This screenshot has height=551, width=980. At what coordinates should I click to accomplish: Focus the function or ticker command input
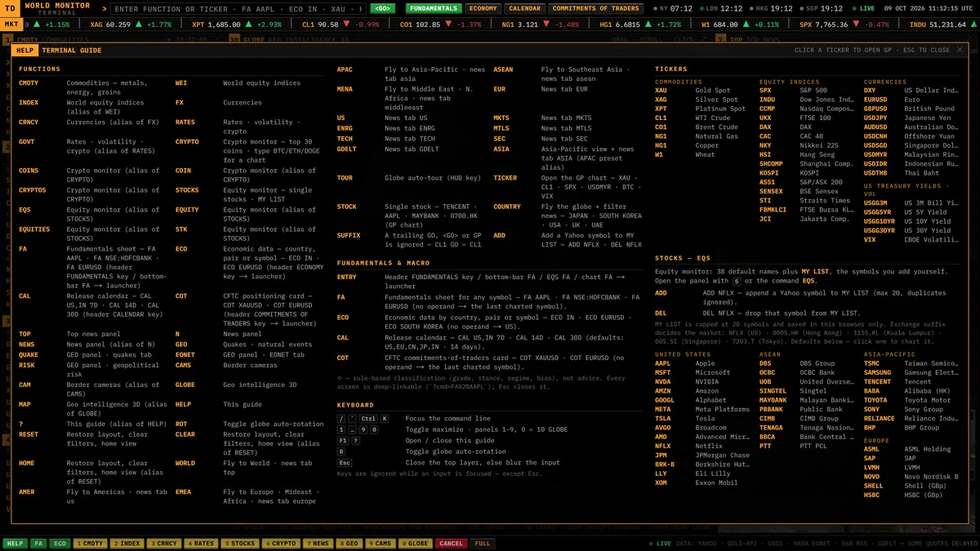(238, 9)
